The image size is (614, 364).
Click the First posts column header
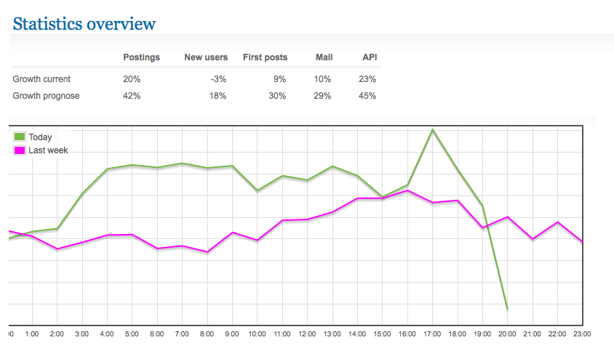[x=265, y=57]
